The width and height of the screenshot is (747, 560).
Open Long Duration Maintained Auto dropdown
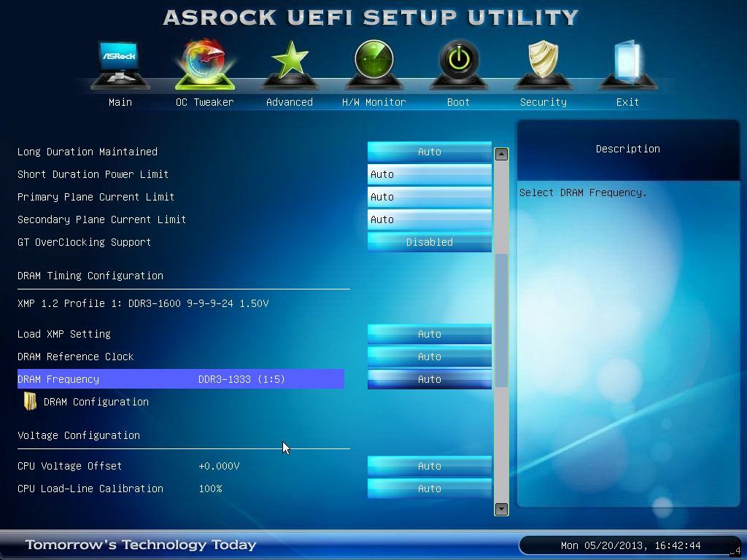click(x=429, y=152)
